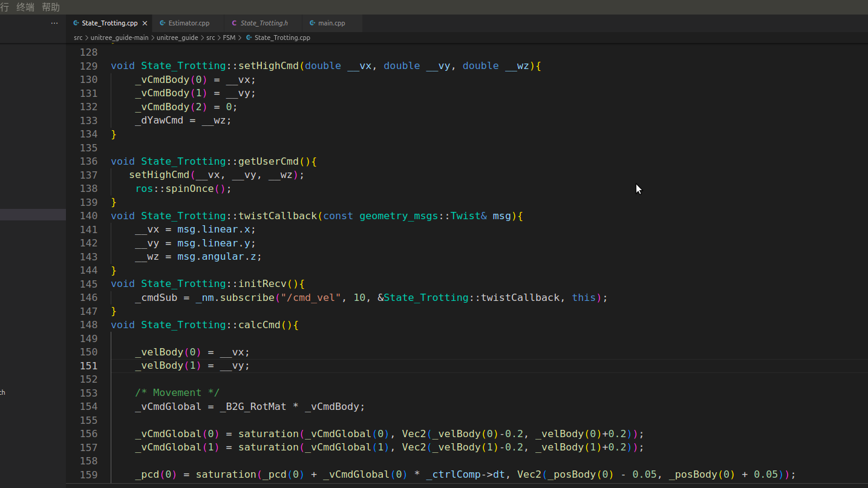Click the State_Trotting.cpp breadcrumb entry
This screenshot has height=488, width=868.
[282, 38]
